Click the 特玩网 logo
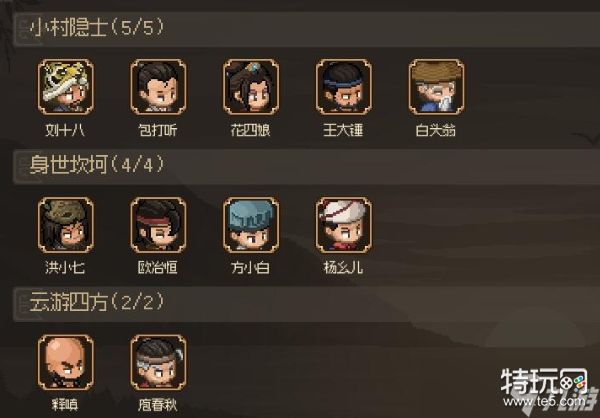 pyautogui.click(x=543, y=381)
